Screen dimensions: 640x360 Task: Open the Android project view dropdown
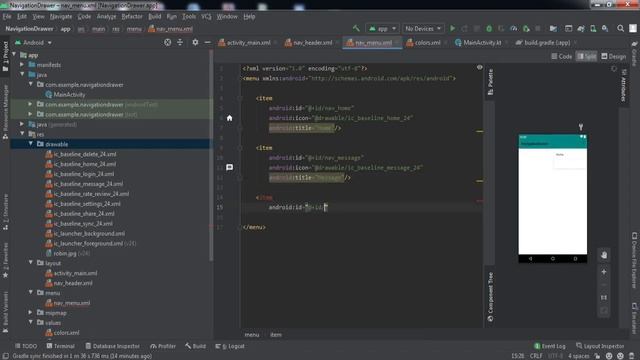click(33, 42)
